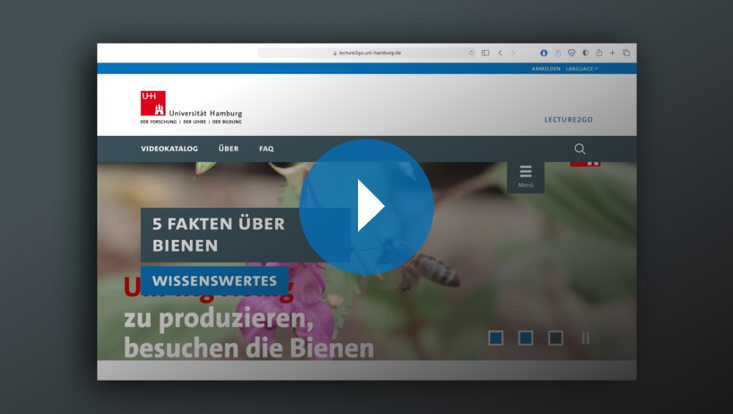The width and height of the screenshot is (733, 414).
Task: Click the Anmelden login link
Action: (x=546, y=69)
